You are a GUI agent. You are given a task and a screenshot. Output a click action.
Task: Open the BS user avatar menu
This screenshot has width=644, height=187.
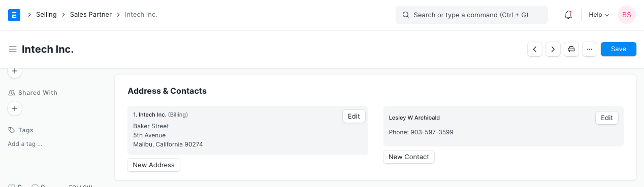pyautogui.click(x=627, y=15)
